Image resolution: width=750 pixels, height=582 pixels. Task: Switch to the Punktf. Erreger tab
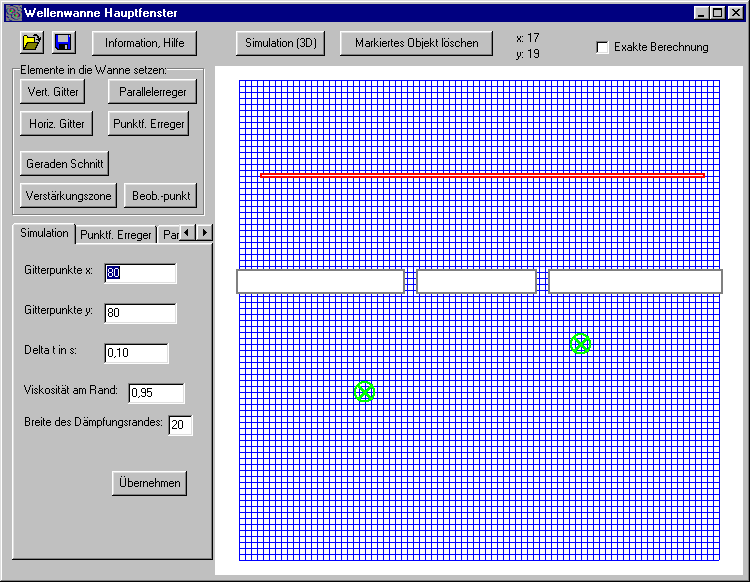pyautogui.click(x=115, y=235)
